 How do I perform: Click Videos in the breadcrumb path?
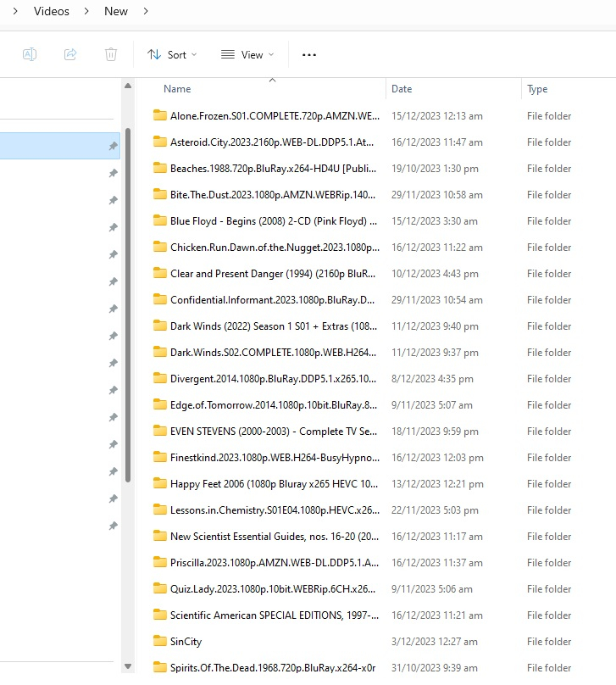point(52,11)
